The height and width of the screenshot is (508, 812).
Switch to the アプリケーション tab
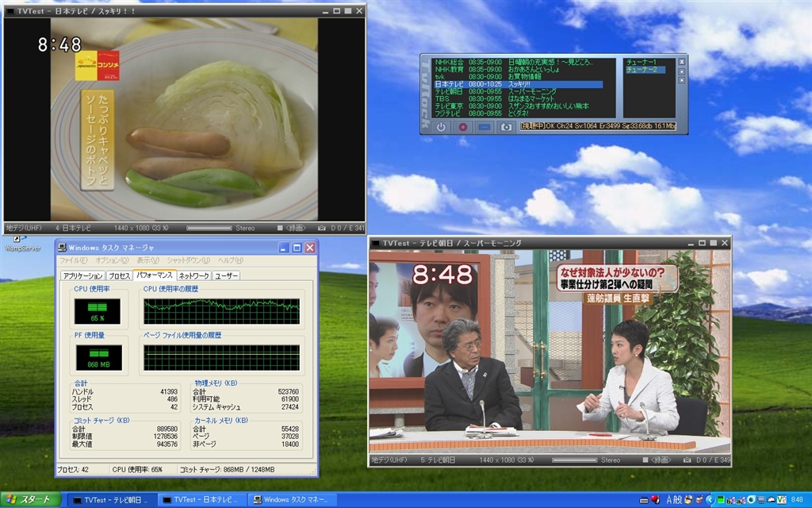(x=82, y=275)
